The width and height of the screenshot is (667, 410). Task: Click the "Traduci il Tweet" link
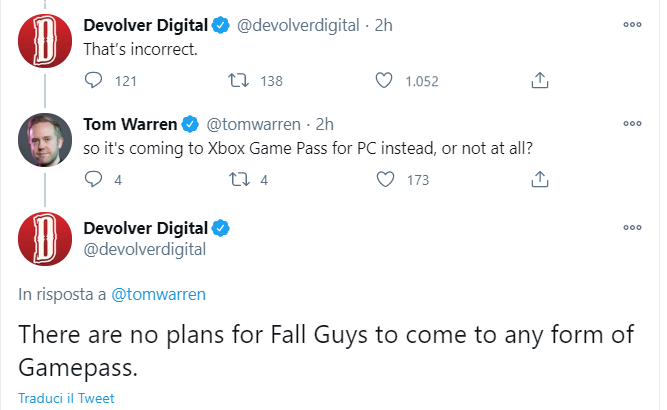[66, 398]
